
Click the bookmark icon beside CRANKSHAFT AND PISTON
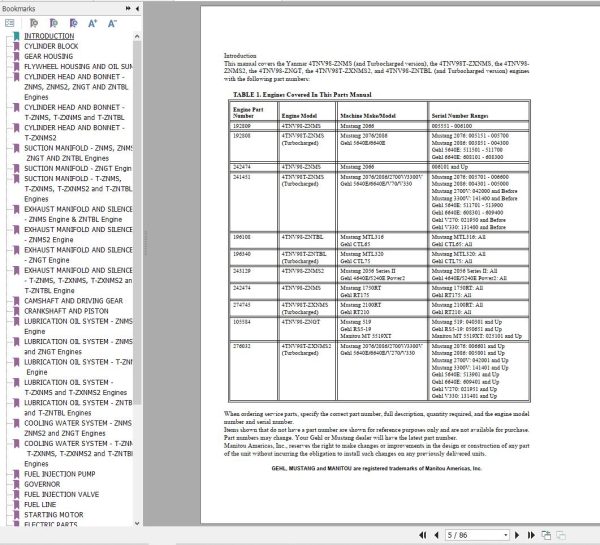click(x=16, y=311)
